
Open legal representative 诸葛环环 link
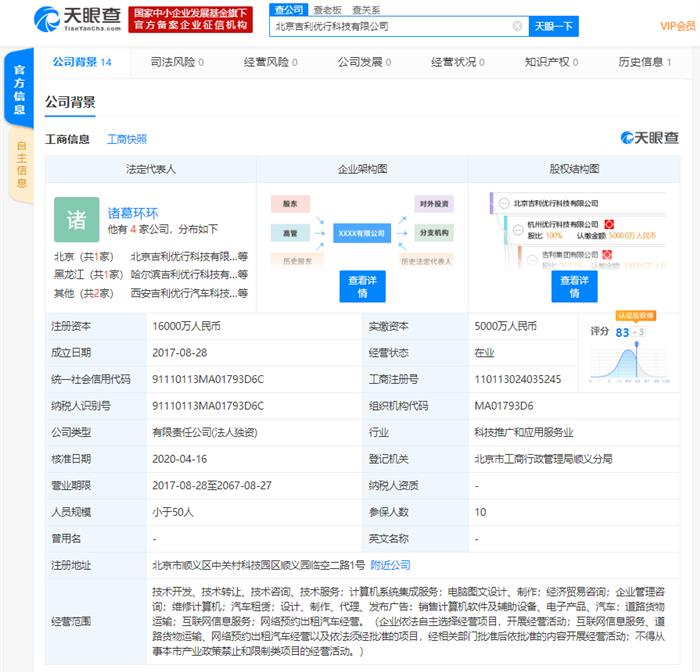(133, 213)
